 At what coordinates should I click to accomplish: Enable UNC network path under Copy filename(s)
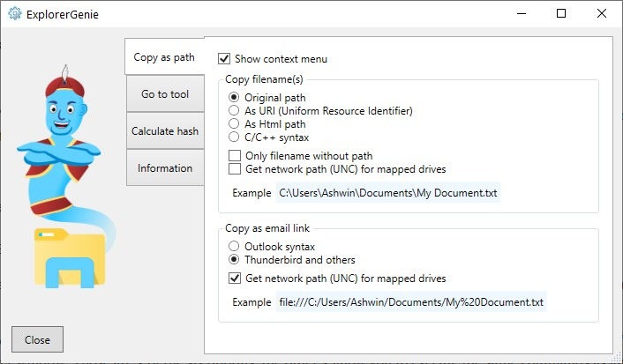[235, 168]
